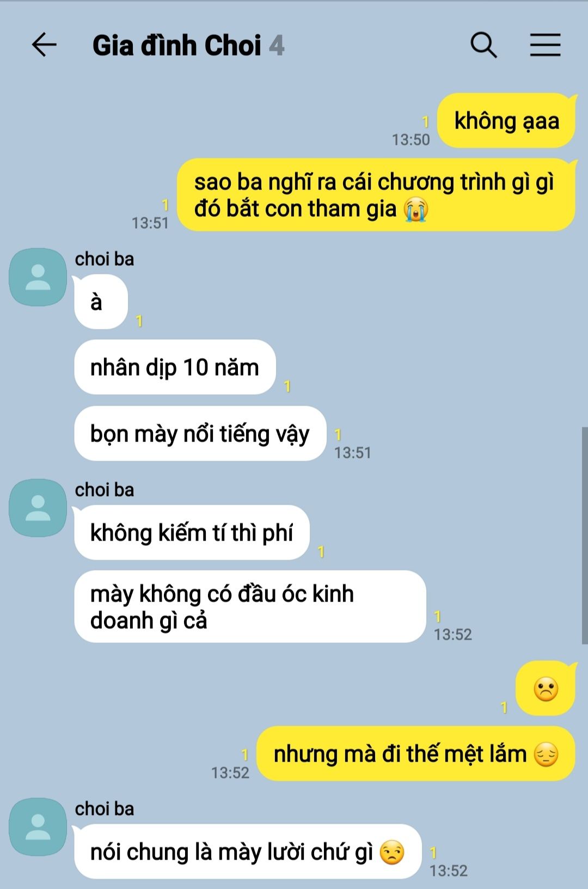Select the 'Gia đình Choi' chat title
Screen dimensions: 588x889
[x=176, y=45]
